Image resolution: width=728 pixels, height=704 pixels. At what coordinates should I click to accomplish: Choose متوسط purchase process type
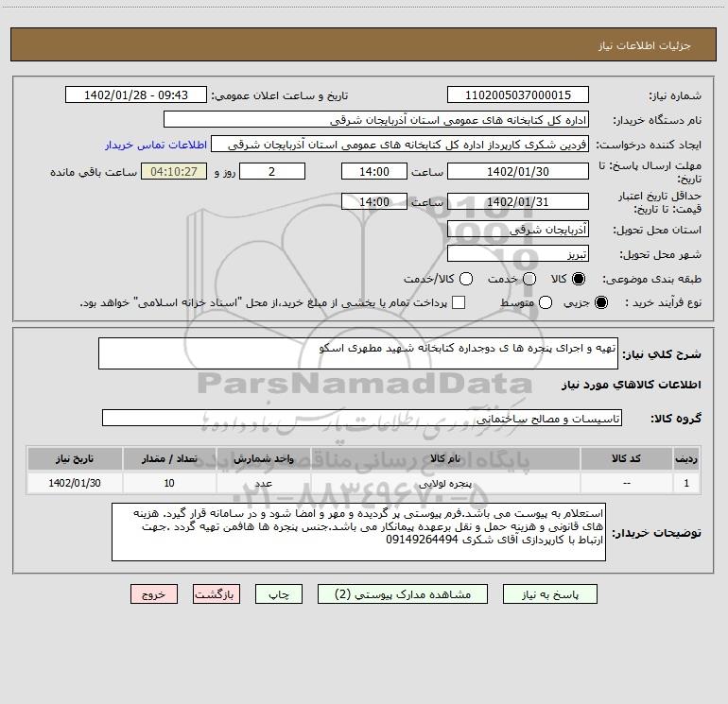(x=546, y=302)
